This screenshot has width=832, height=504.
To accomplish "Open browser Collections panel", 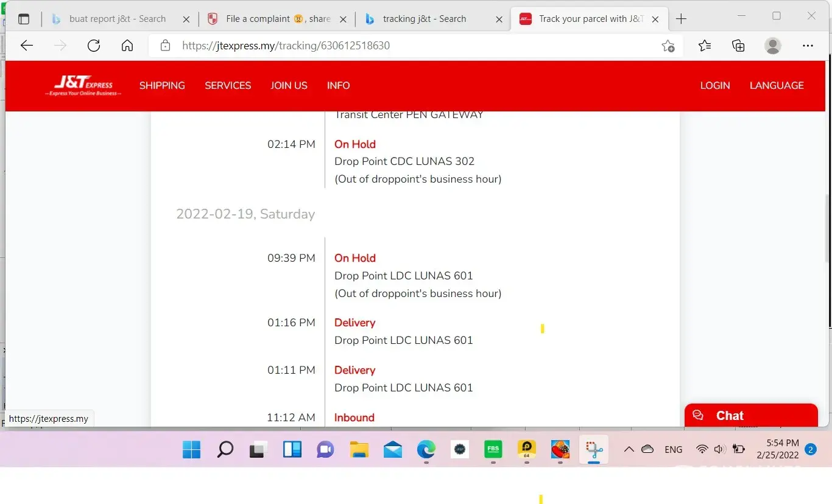I will tap(738, 46).
